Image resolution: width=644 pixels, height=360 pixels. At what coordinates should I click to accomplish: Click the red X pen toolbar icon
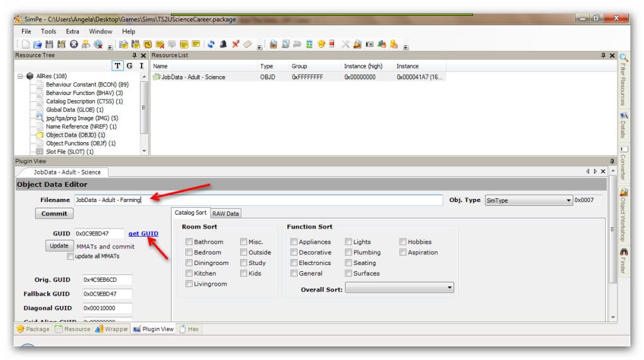tap(235, 45)
